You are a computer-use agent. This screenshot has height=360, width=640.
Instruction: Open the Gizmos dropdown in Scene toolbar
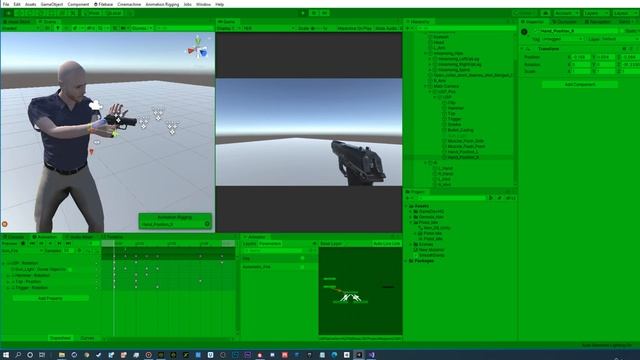(142, 29)
